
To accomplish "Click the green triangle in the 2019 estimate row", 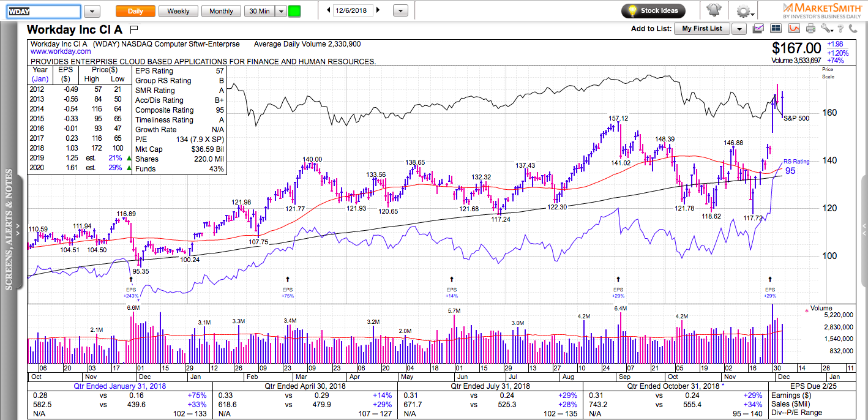I will click(128, 159).
